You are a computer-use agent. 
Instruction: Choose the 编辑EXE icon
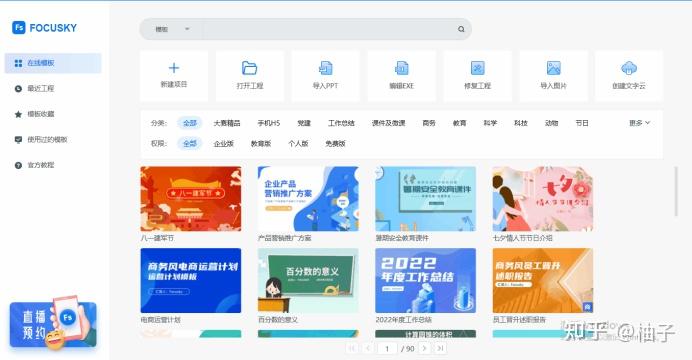click(x=402, y=68)
